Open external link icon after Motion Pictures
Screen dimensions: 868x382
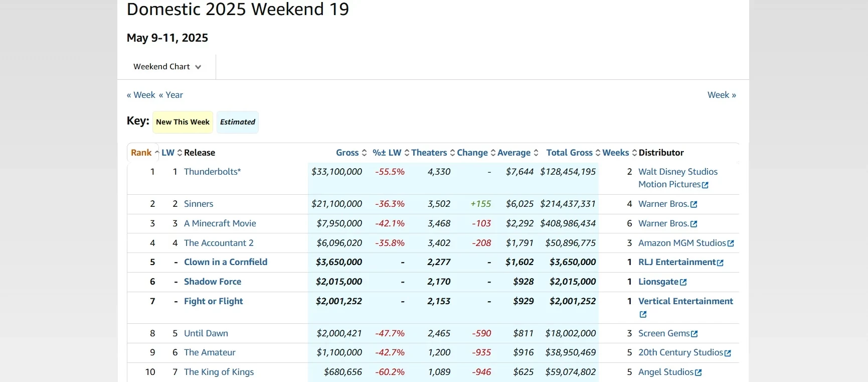[705, 185]
